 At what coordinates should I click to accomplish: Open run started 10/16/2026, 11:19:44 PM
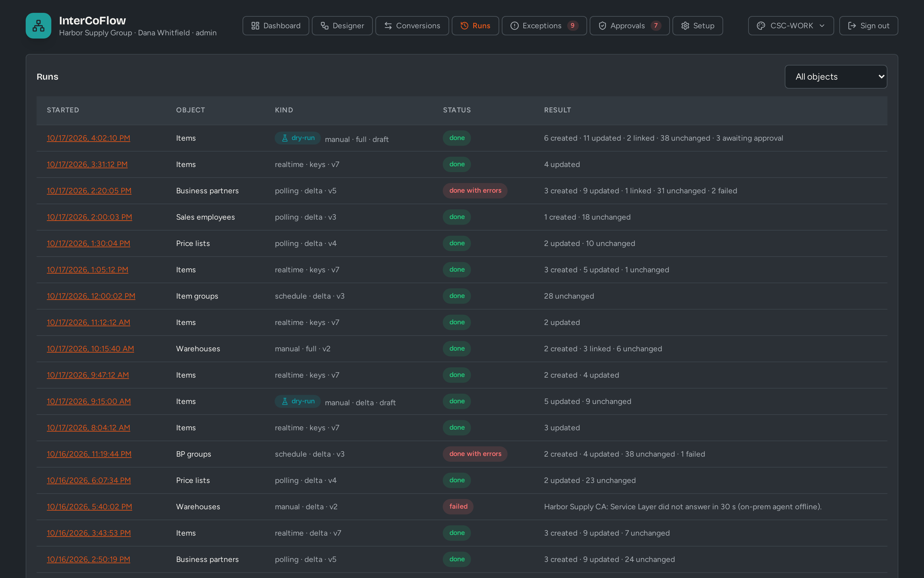tap(89, 454)
